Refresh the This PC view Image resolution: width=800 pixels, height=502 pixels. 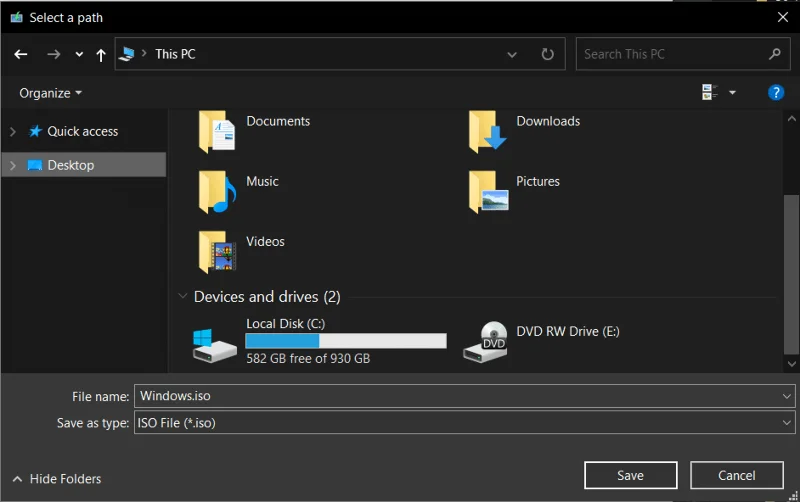pyautogui.click(x=547, y=54)
